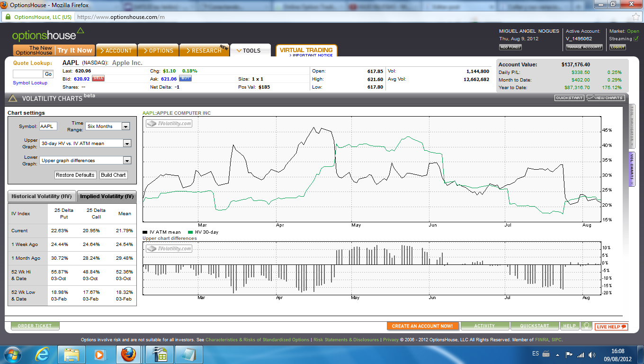Open the Options menu tab
This screenshot has height=364, width=644.
[x=158, y=51]
